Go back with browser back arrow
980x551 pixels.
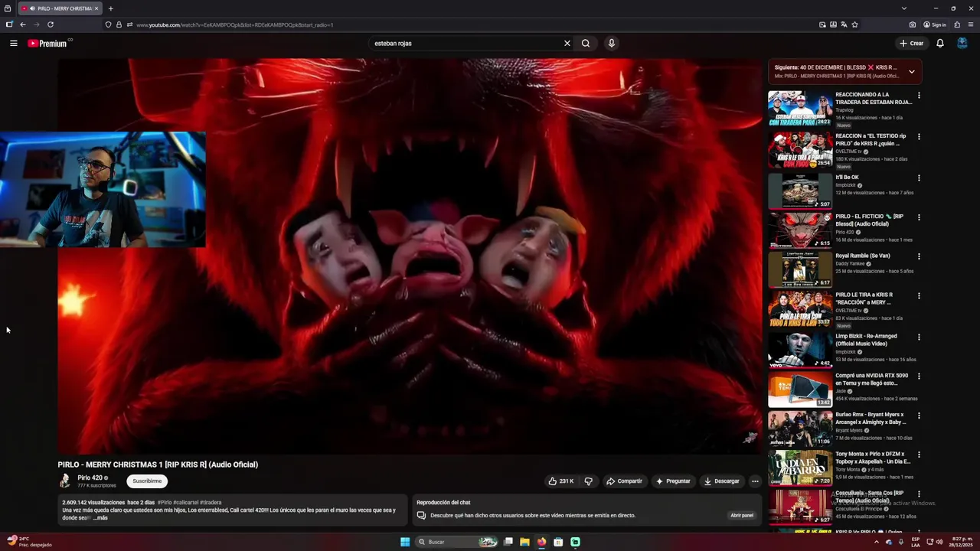[22, 24]
